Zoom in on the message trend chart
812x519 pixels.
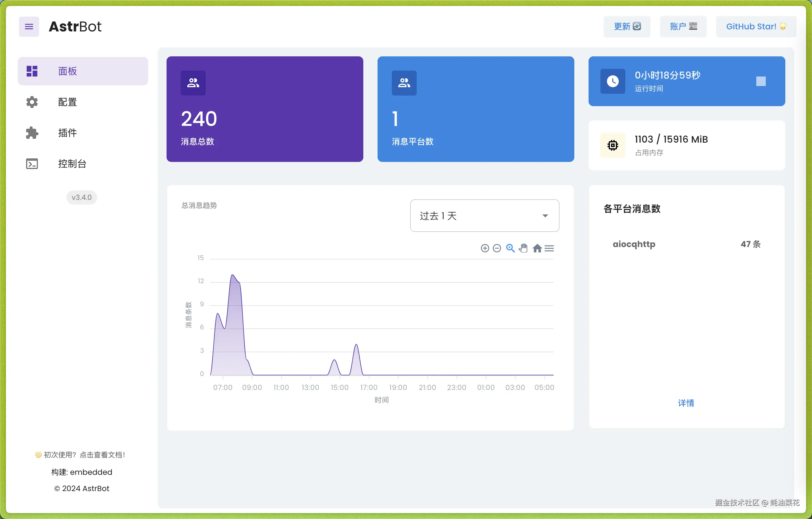(x=485, y=248)
